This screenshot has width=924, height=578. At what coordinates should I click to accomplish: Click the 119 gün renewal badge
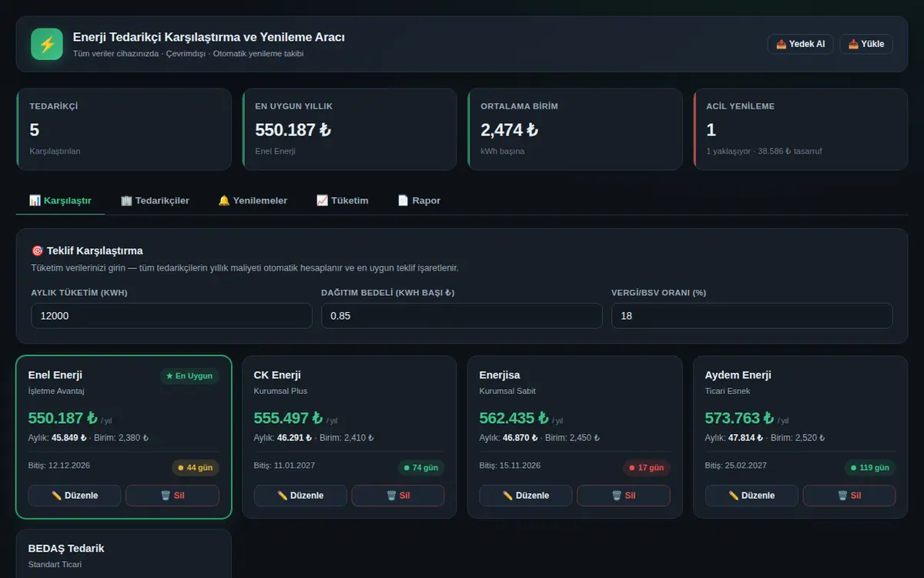click(x=870, y=468)
